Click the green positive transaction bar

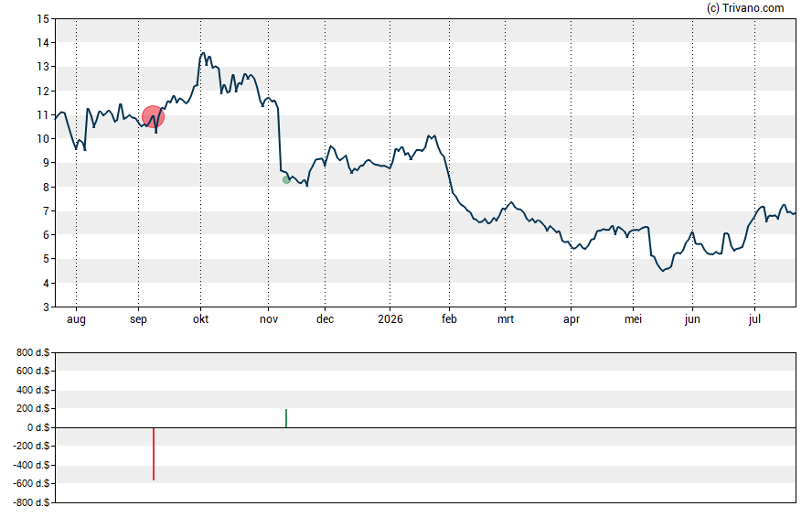286,418
